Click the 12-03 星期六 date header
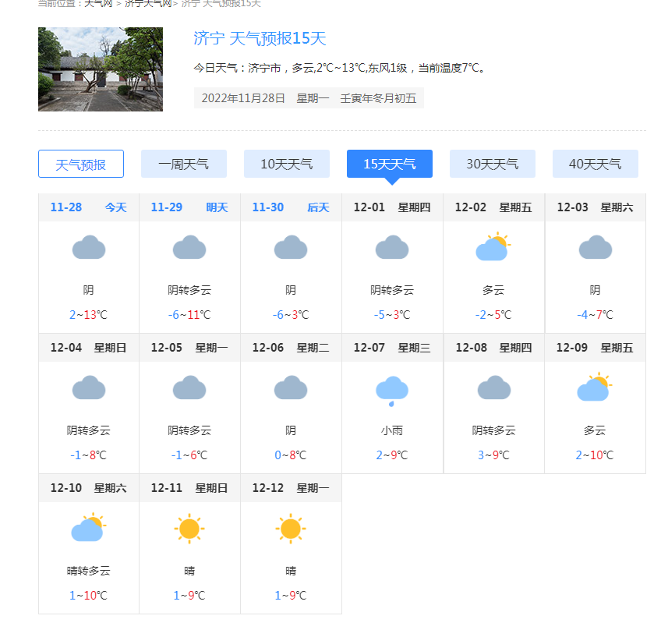Screen dimensions: 661x644 pyautogui.click(x=595, y=207)
